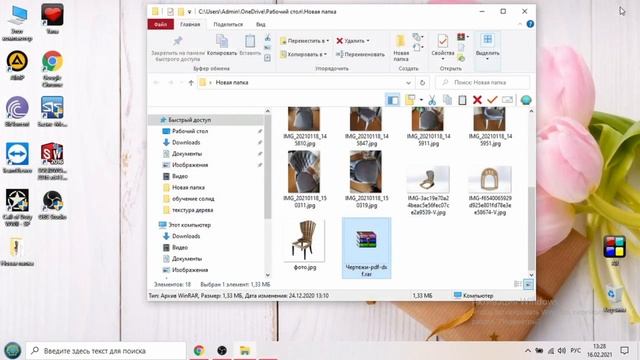The image size is (640, 360).
Task: Click the small scissors Cut icon in the clipboard group
Action: point(268,38)
